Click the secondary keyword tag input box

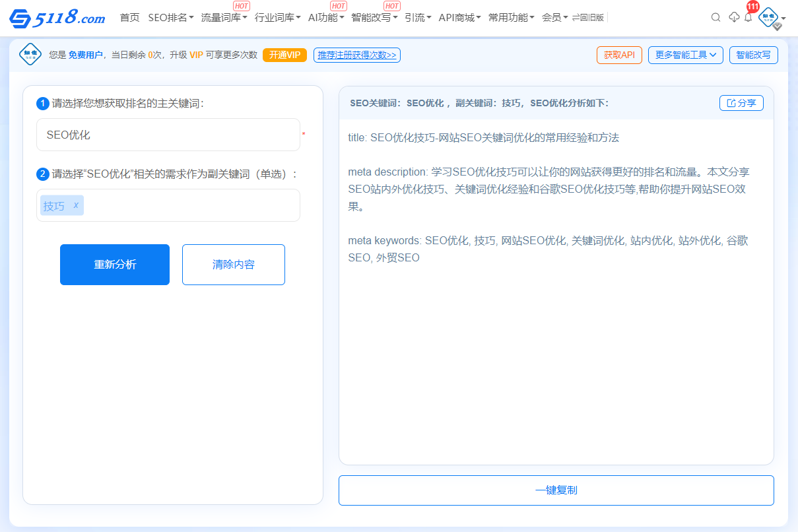168,205
